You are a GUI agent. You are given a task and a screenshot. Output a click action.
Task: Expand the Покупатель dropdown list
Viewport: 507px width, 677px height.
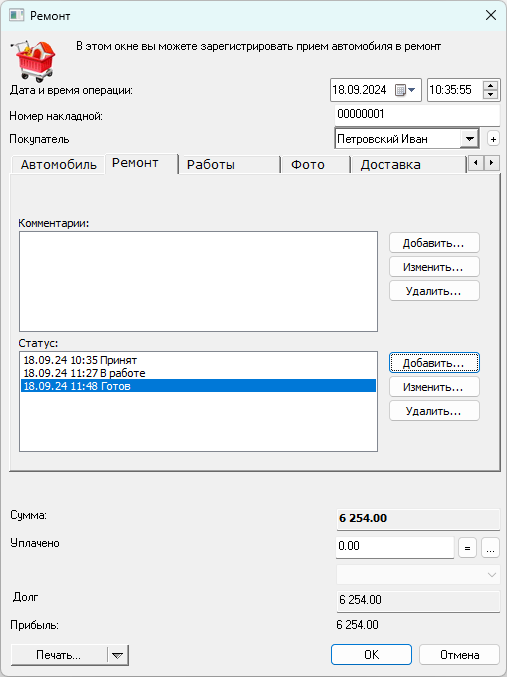pyautogui.click(x=469, y=139)
